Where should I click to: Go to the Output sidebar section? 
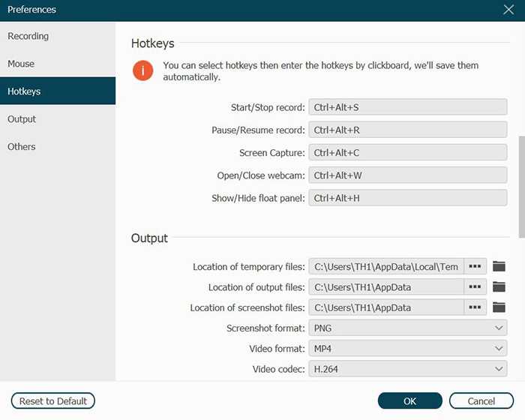click(x=58, y=119)
